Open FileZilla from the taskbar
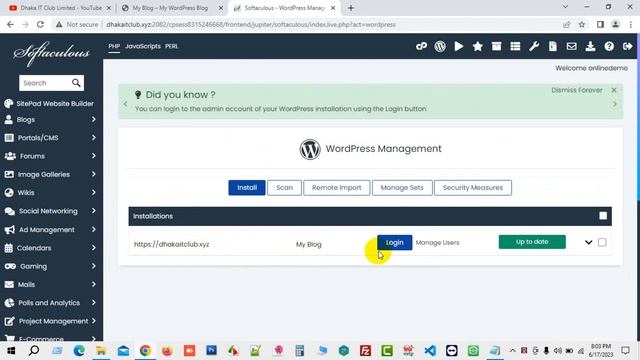 click(x=365, y=351)
